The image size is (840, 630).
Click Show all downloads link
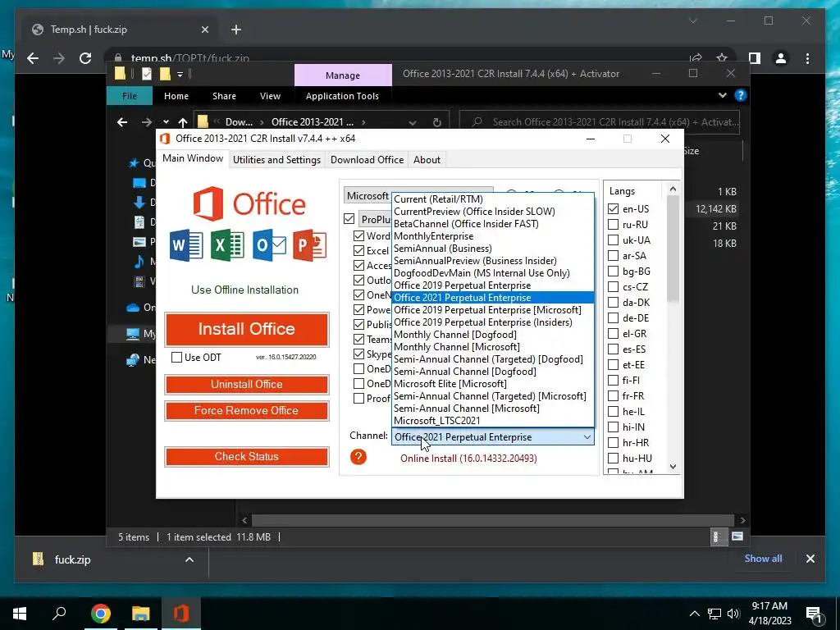click(763, 558)
